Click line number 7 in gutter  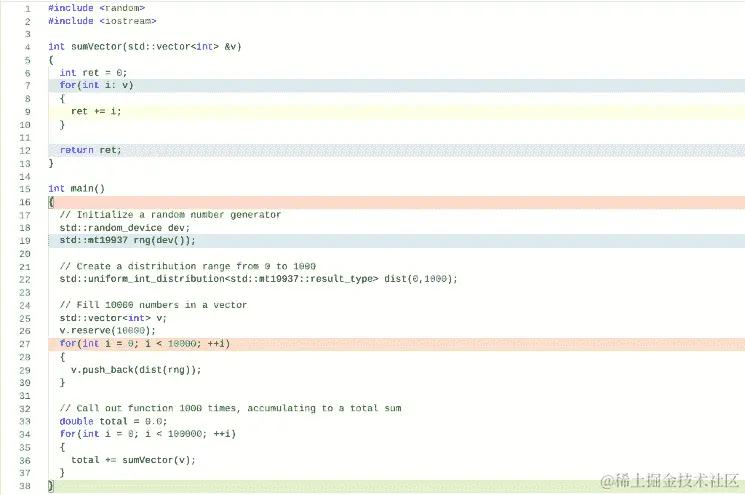coord(28,86)
